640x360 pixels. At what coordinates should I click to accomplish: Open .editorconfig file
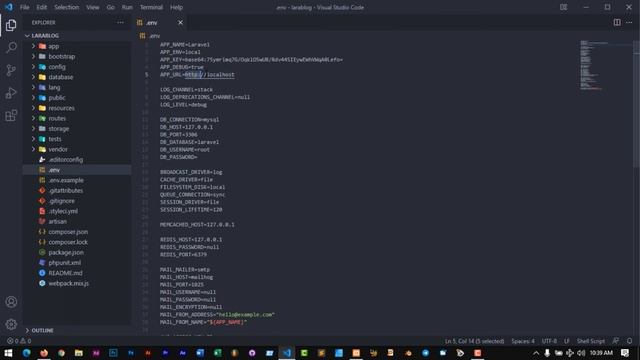[x=77, y=160]
